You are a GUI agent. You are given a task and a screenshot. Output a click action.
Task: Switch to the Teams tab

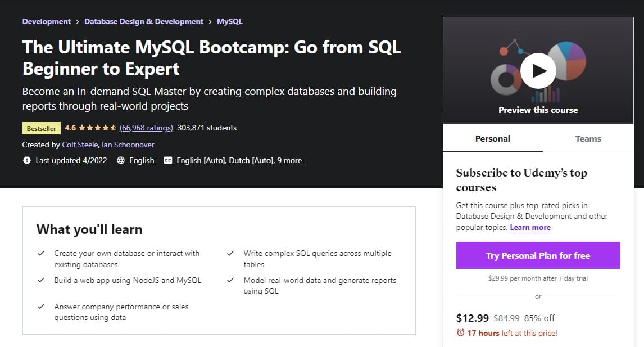coord(588,138)
